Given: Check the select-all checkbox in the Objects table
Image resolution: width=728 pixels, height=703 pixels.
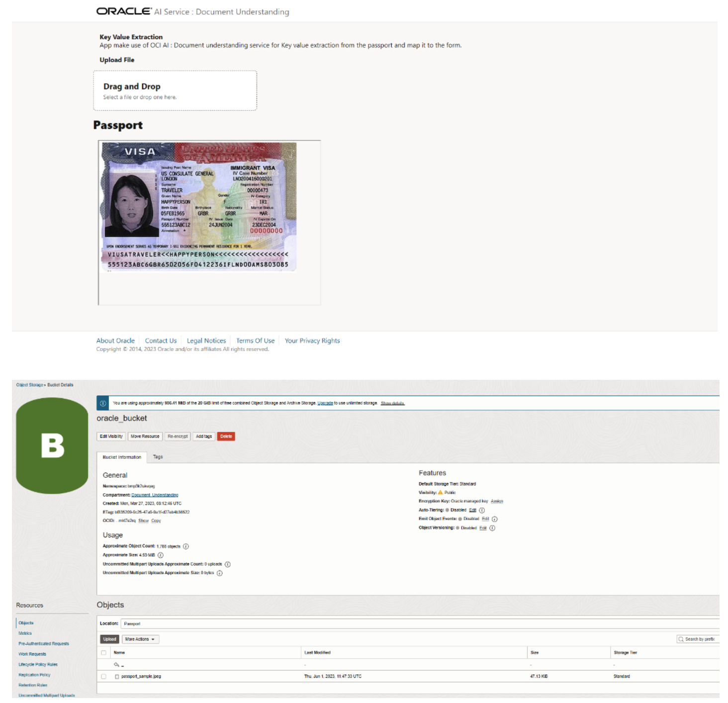Looking at the screenshot, I should coord(103,652).
